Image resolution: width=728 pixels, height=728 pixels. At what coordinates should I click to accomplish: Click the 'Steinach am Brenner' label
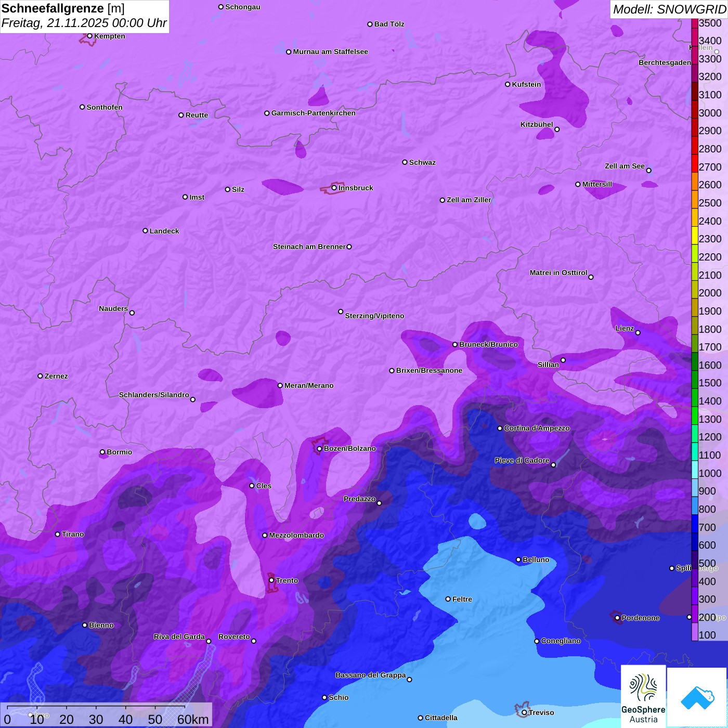[x=309, y=246]
